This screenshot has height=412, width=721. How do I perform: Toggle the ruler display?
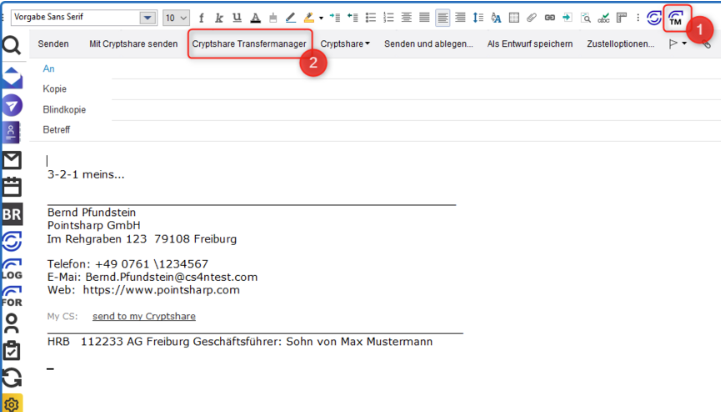pyautogui.click(x=622, y=18)
